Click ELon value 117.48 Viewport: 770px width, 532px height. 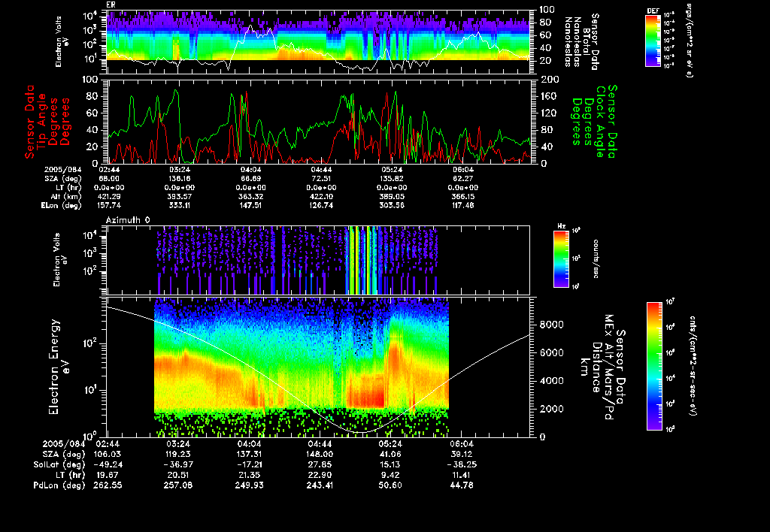(462, 206)
